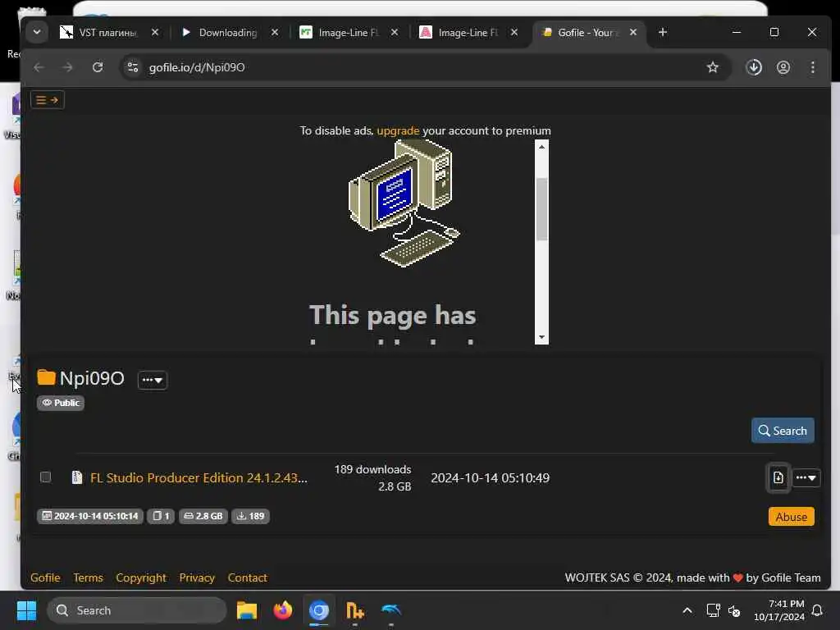The height and width of the screenshot is (630, 840).
Task: Click the FL Studio file type icon
Action: click(x=77, y=477)
